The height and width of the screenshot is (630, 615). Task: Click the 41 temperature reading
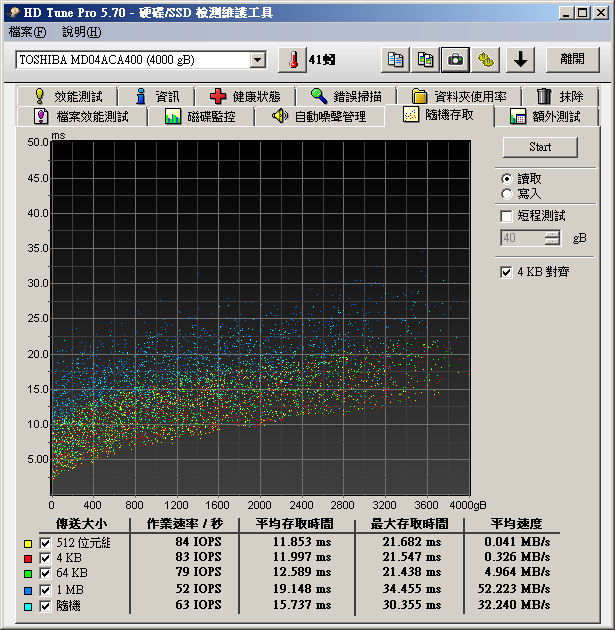point(321,60)
